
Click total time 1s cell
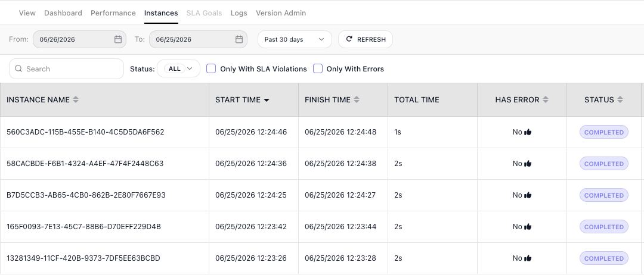coord(432,132)
